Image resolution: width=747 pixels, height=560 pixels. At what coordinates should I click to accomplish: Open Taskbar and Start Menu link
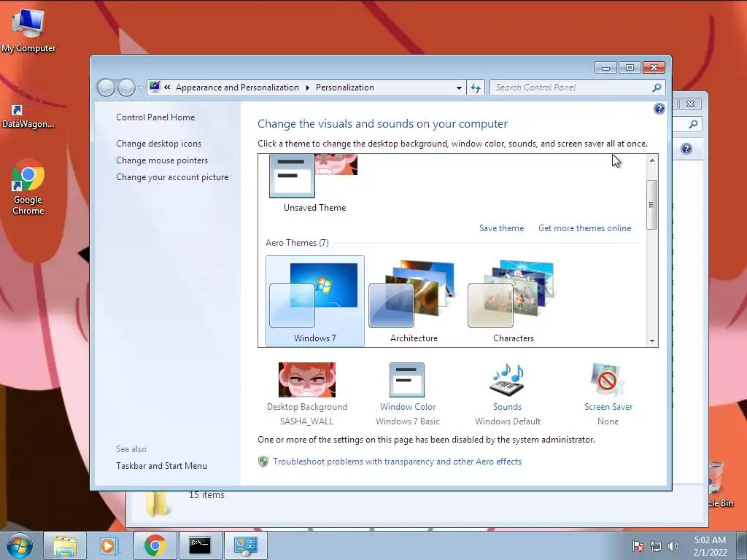(161, 466)
